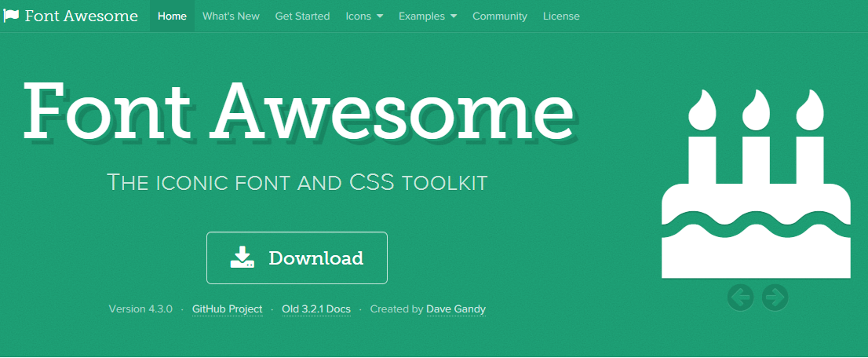Expand the Examples dropdown menu
The width and height of the screenshot is (868, 358).
click(x=428, y=16)
